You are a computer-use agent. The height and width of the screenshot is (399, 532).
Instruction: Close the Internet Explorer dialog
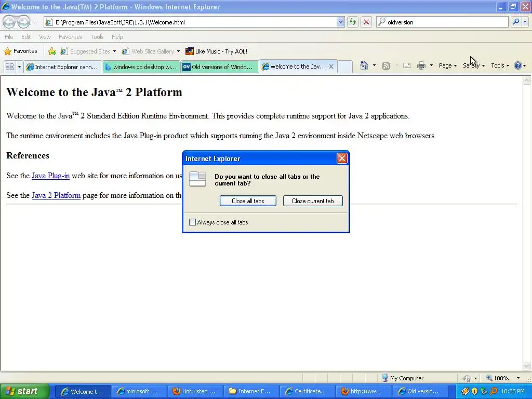point(342,158)
